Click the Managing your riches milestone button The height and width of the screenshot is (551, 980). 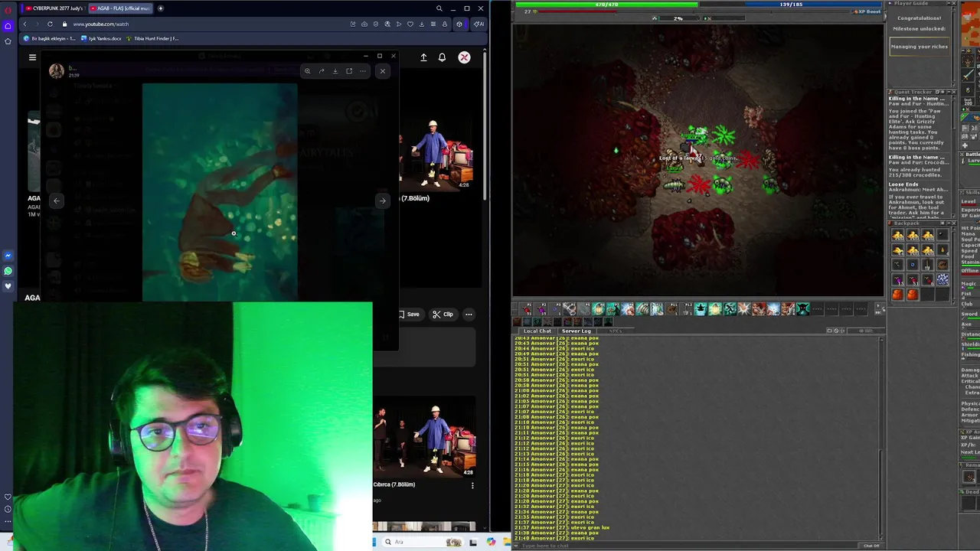[919, 47]
